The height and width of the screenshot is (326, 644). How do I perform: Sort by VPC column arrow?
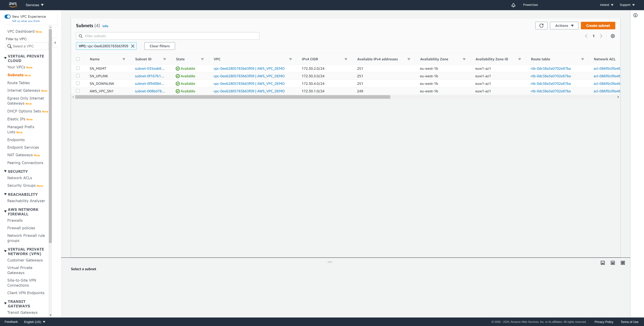(x=291, y=59)
